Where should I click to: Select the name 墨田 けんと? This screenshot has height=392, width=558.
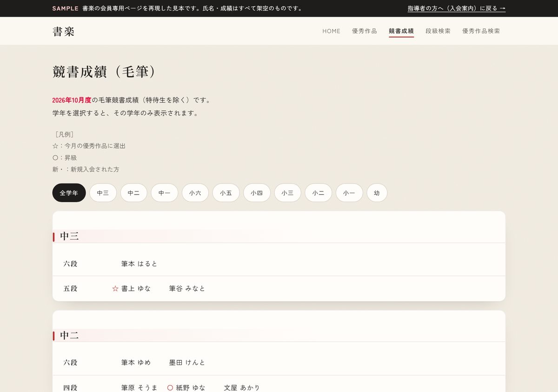click(x=187, y=363)
